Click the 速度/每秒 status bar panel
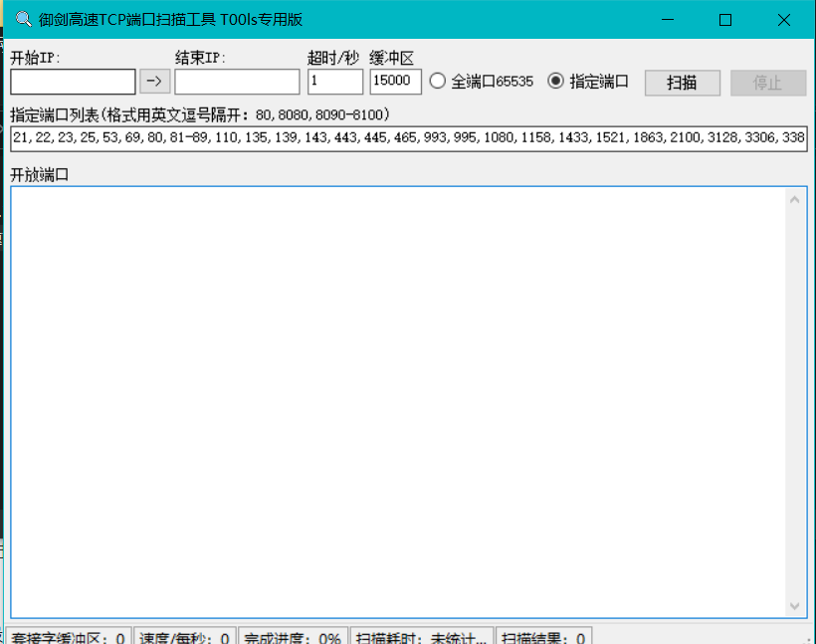This screenshot has width=816, height=644. pos(184,637)
